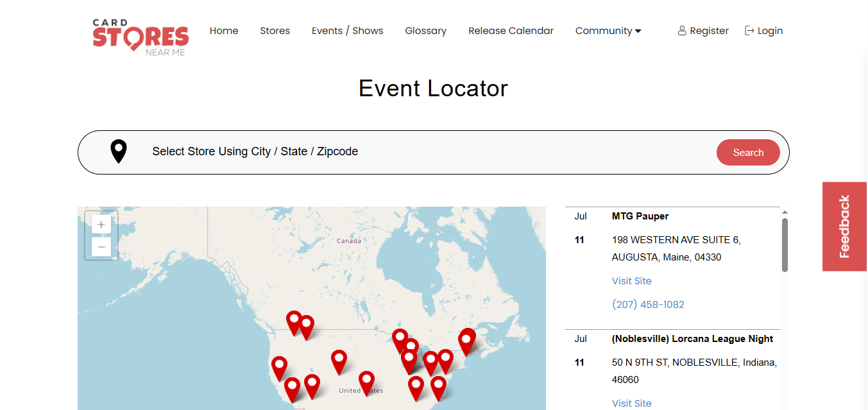Viewport: 868px width, 410px height.
Task: Click the map marker over Maine
Action: 467,339
